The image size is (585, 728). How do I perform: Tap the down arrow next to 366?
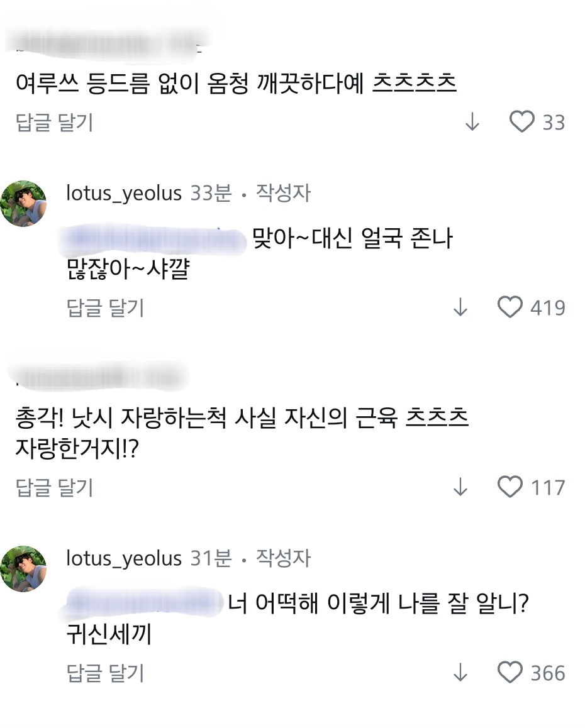[461, 673]
